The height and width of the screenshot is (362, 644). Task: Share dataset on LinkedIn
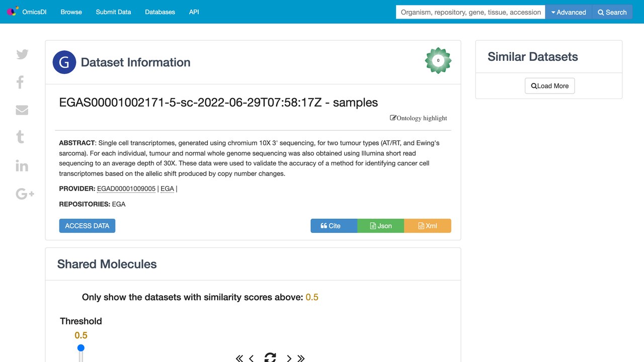22,165
